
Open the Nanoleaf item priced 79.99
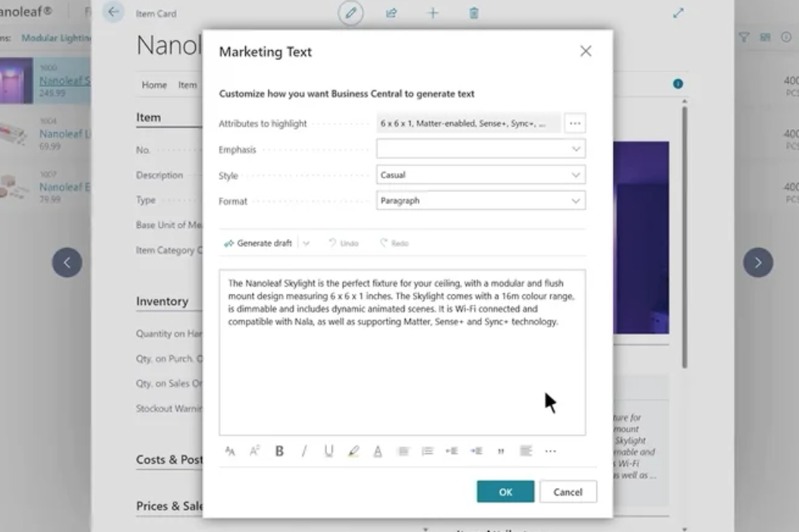point(64,187)
